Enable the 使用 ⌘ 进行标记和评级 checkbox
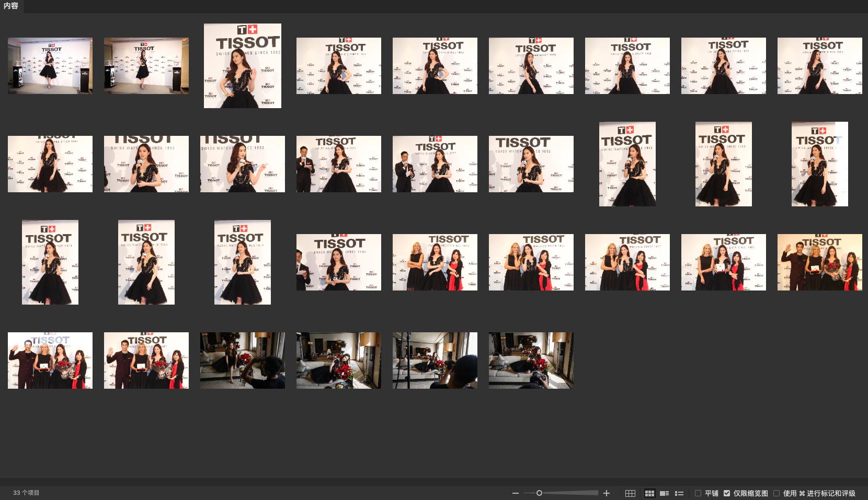The height and width of the screenshot is (500, 868). pyautogui.click(x=776, y=493)
